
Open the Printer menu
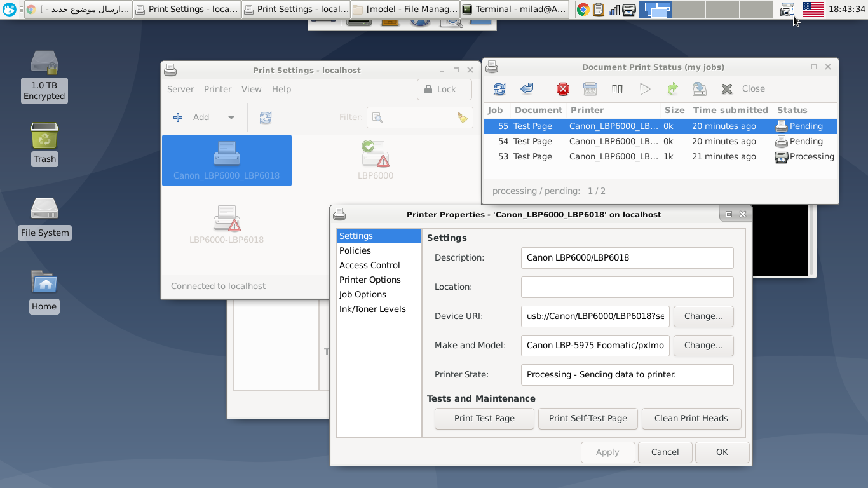tap(217, 90)
